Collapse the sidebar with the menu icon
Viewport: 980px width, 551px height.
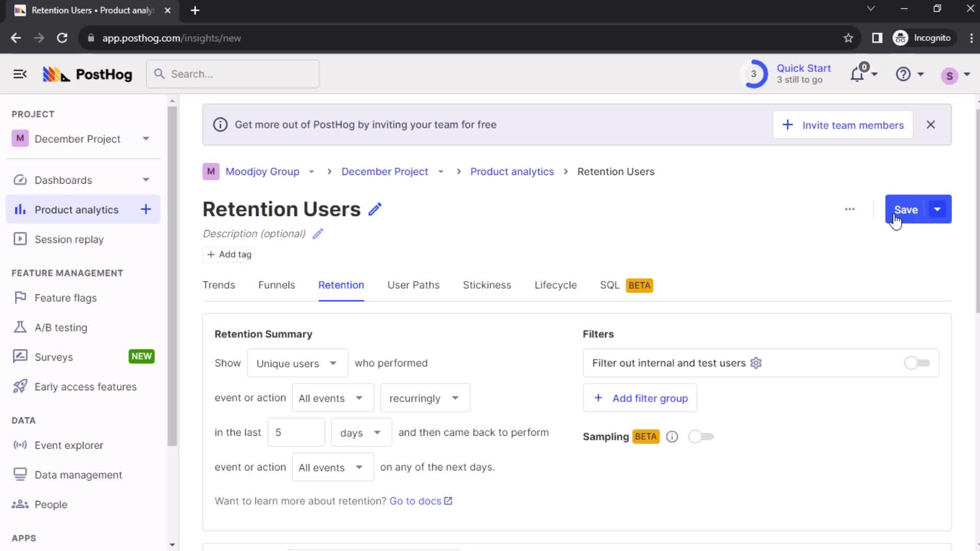[x=20, y=74]
